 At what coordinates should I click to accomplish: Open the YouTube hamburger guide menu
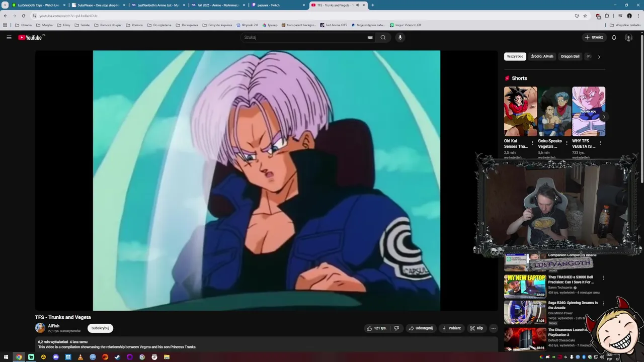(9, 37)
